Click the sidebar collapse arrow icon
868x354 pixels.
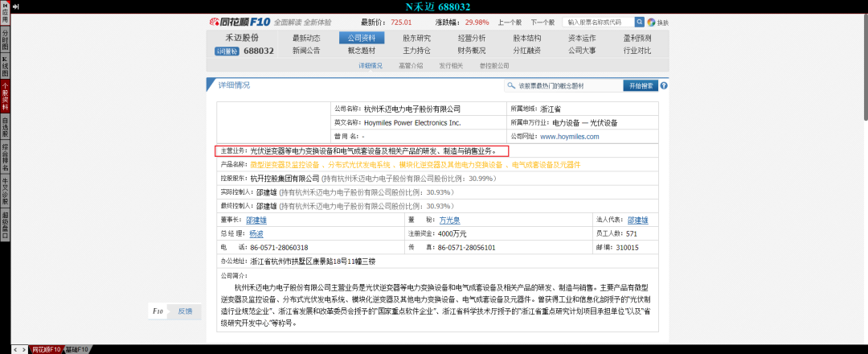click(x=15, y=6)
